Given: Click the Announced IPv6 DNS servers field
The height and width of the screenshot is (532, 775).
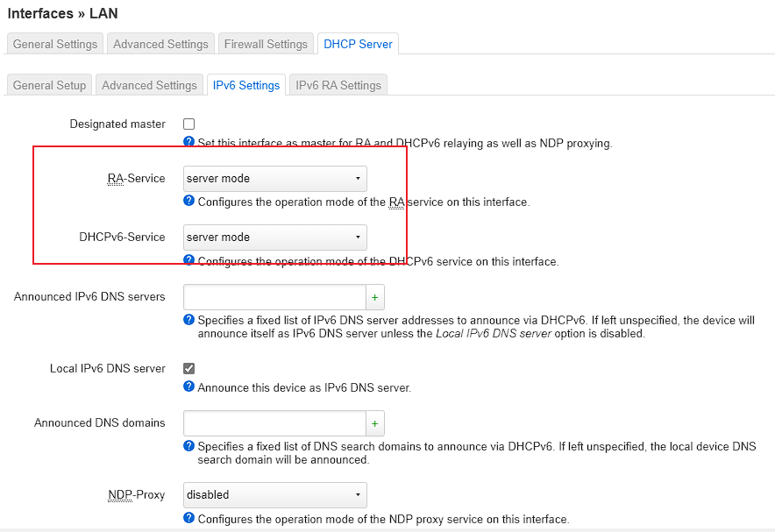Looking at the screenshot, I should point(274,298).
